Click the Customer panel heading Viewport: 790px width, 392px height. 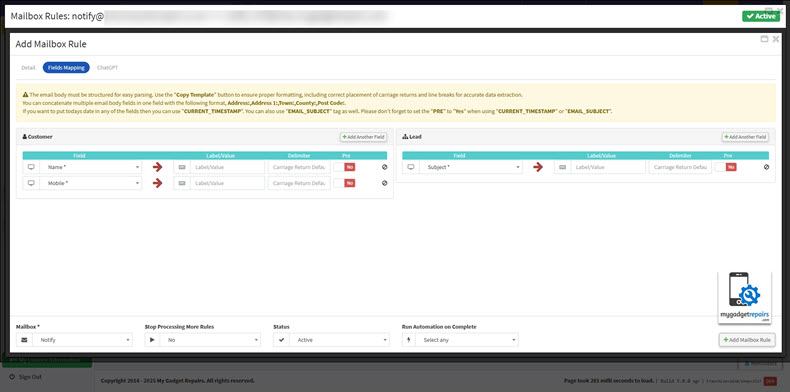tap(37, 137)
